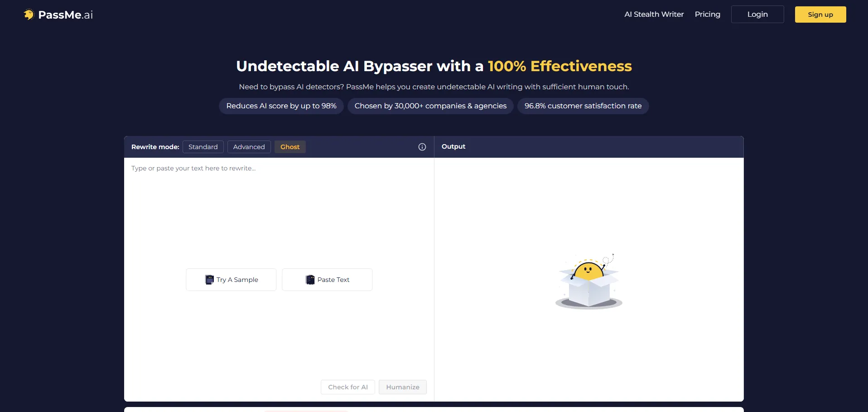Click the Humanize button

click(x=402, y=387)
